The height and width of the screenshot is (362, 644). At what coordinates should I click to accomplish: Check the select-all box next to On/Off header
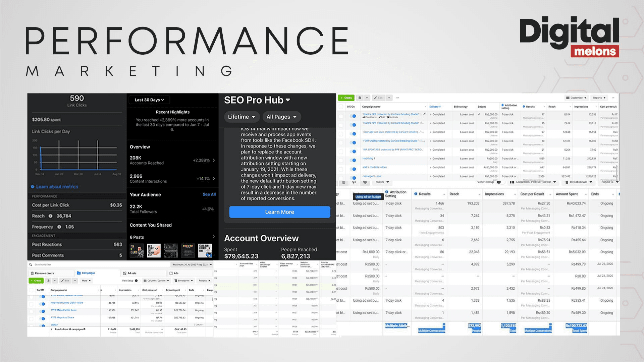click(31, 290)
